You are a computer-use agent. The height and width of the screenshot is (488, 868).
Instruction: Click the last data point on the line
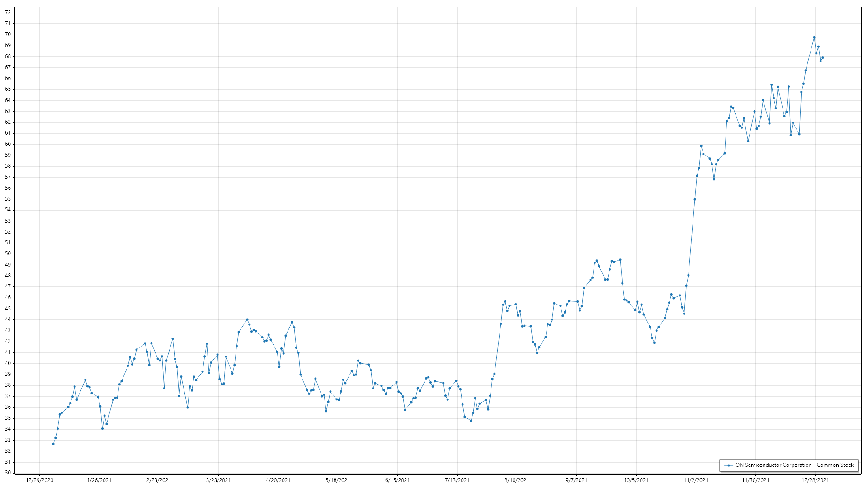(823, 58)
